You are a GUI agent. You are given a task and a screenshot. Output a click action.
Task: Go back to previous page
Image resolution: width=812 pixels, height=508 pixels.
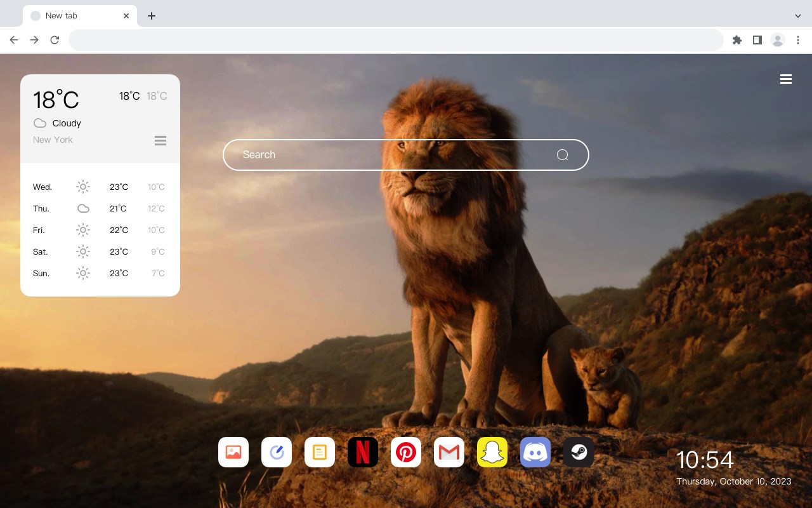pos(14,40)
